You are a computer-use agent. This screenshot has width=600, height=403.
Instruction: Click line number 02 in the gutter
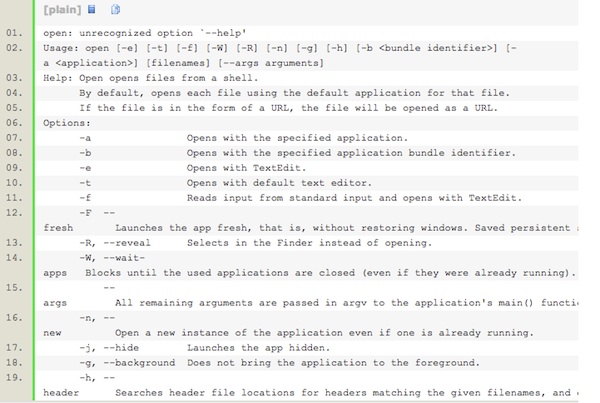(x=13, y=48)
